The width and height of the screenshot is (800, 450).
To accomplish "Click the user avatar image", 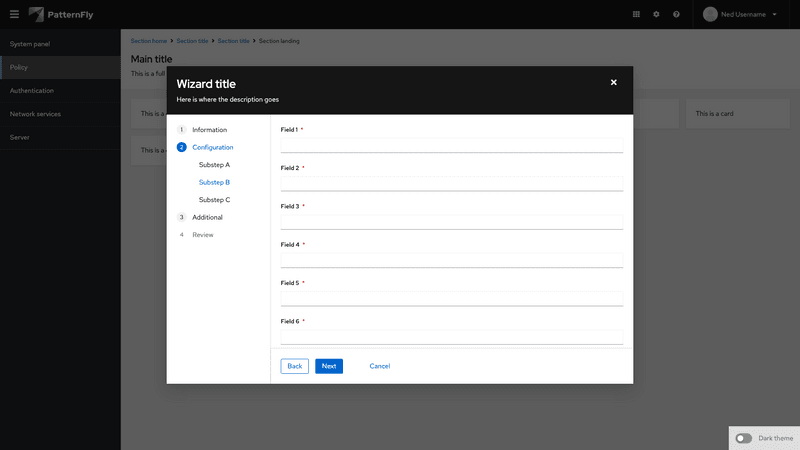I will [711, 14].
